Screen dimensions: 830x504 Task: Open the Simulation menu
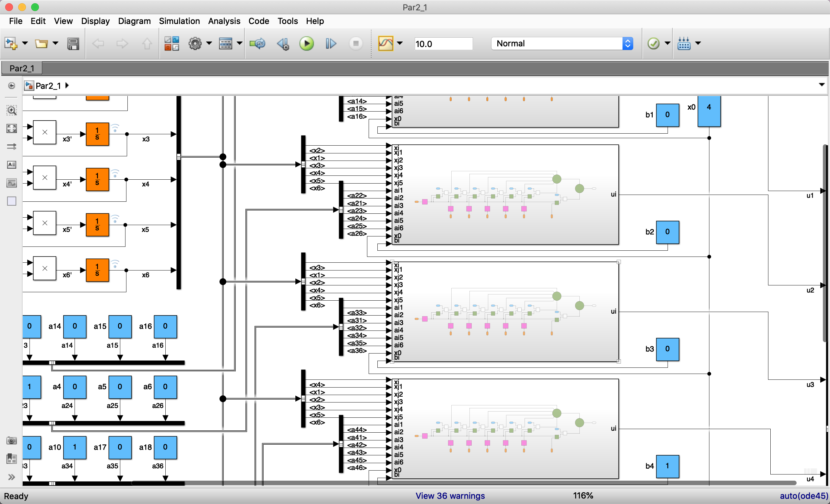[179, 21]
